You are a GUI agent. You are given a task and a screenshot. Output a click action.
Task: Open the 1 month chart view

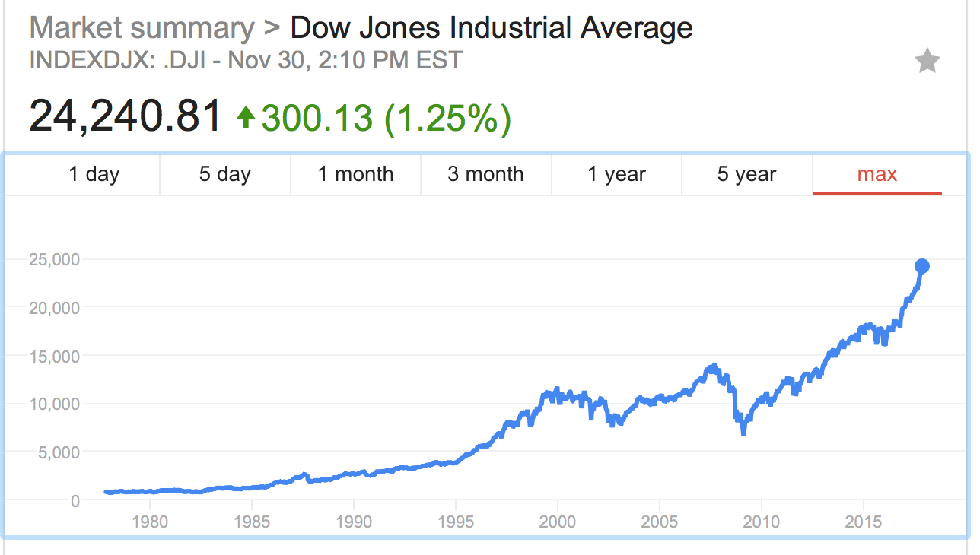pos(355,174)
